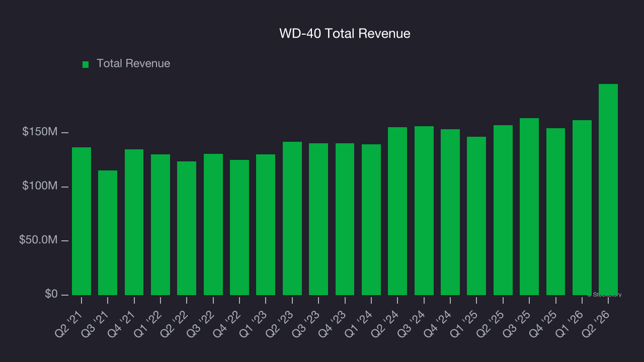Screen dimensions: 644x362
Task: Click the Q1 '25 revenue bar
Action: tap(476, 216)
